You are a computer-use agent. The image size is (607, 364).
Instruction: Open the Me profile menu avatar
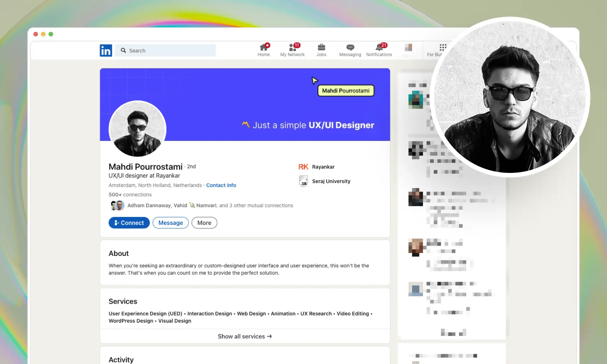point(408,47)
